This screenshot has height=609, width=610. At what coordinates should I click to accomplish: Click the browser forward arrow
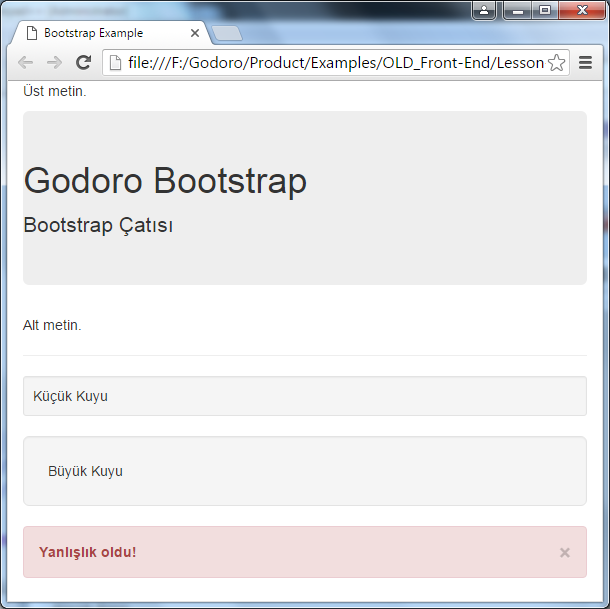point(54,62)
